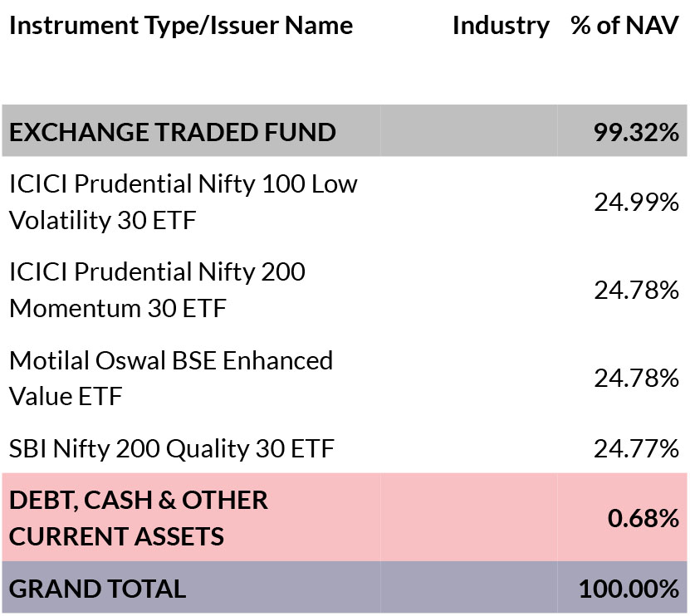Click the "% of NAV" column header
This screenshot has width=690, height=616.
624,26
